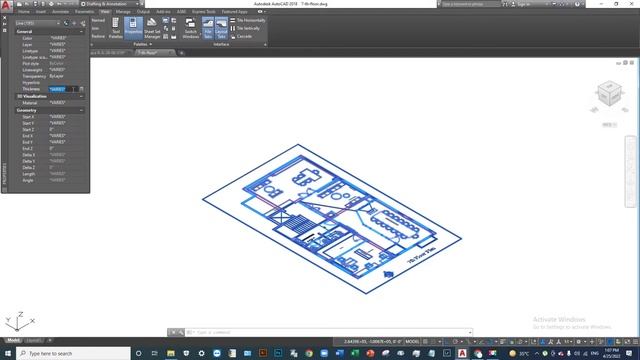This screenshot has height=360, width=640.
Task: Open the Express Tools ribbon tab
Action: click(204, 12)
